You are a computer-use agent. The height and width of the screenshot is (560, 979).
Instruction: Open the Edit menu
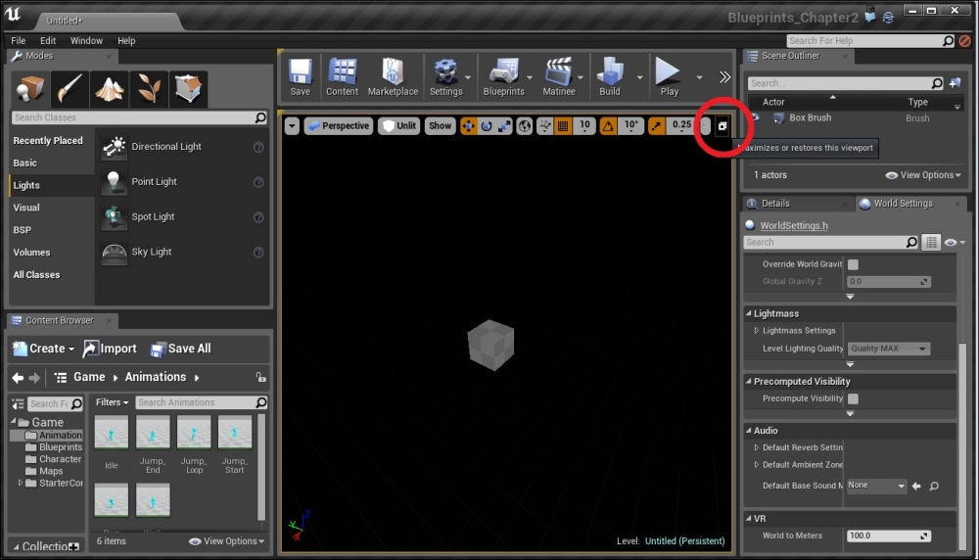pos(48,40)
